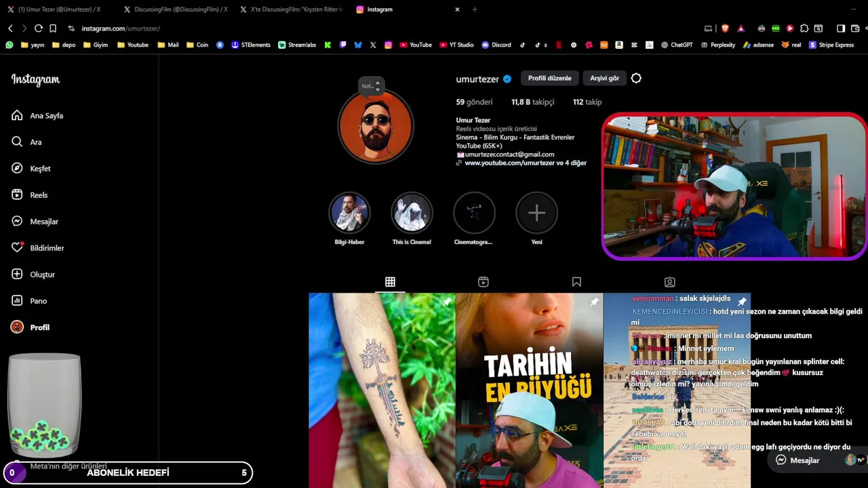The image size is (868, 488).
Task: Open Brave Shields icon
Action: (x=725, y=28)
